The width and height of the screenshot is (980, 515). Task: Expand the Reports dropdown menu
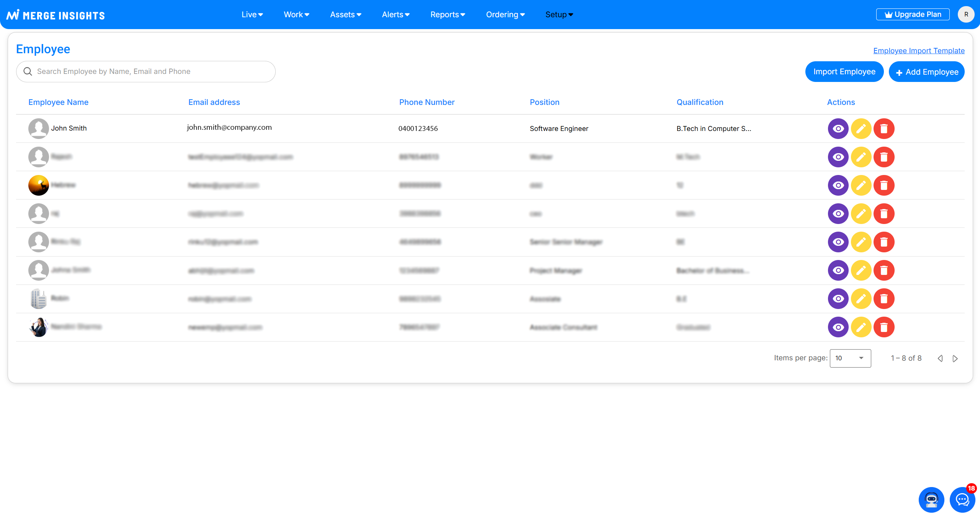[x=447, y=15]
